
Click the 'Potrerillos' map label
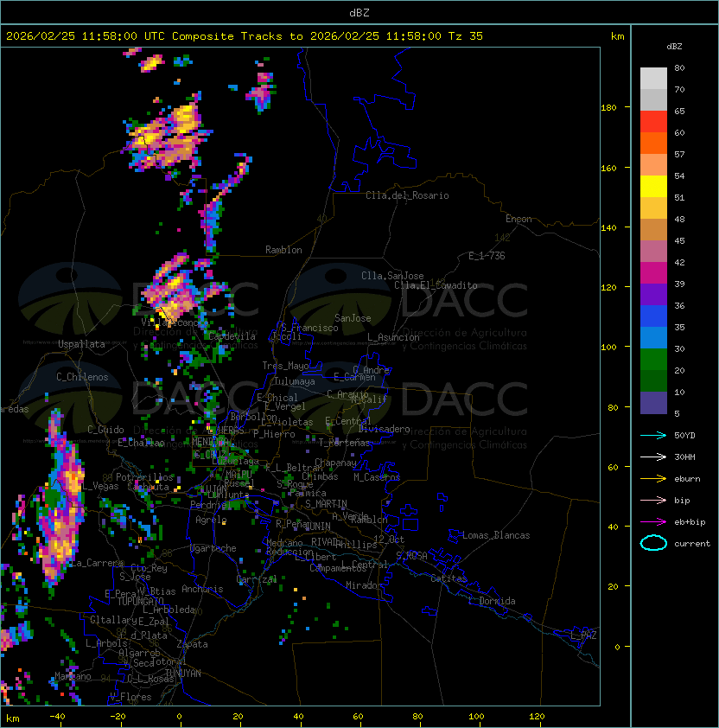144,477
